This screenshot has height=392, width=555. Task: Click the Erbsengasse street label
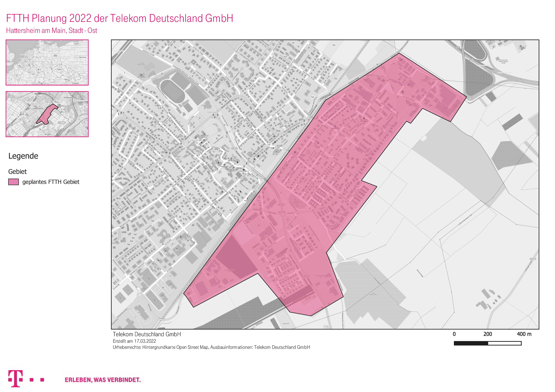point(216,148)
